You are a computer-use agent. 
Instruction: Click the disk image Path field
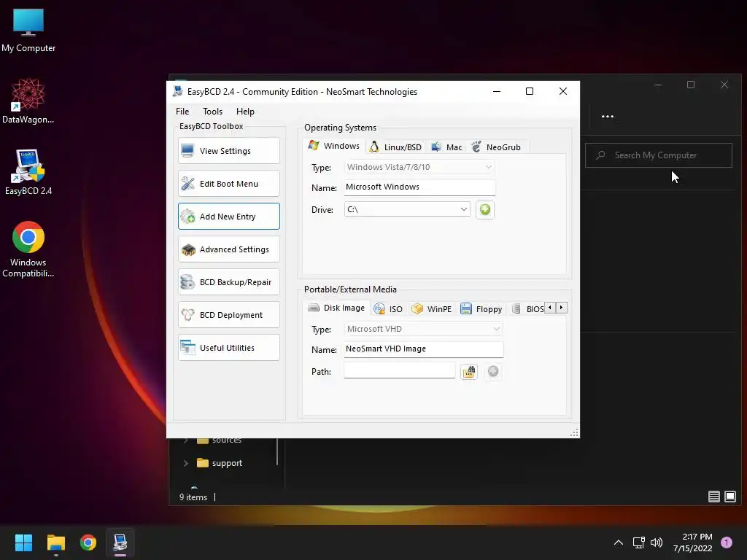[x=400, y=371]
